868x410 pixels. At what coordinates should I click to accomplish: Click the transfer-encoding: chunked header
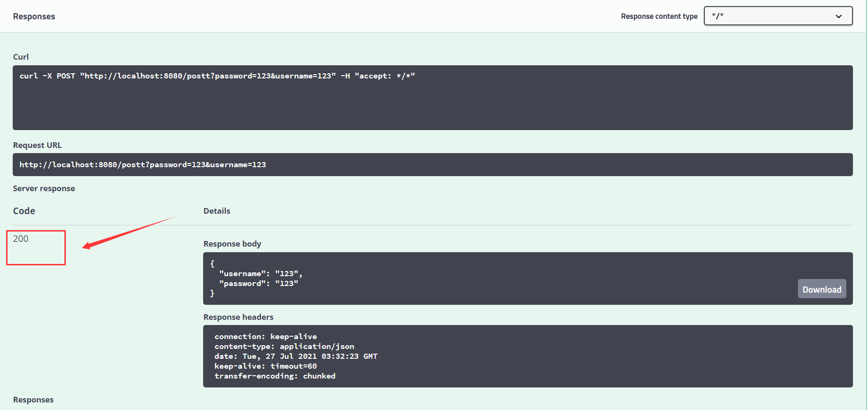tap(275, 376)
